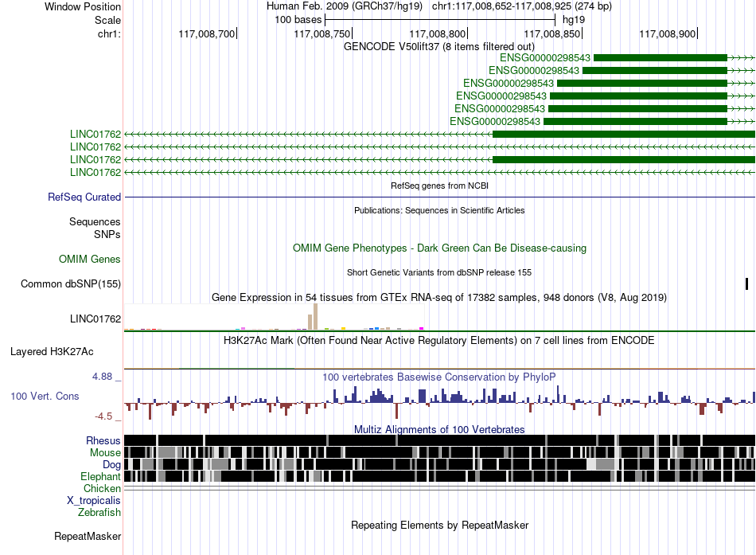Click the fourth LINC01762 transcript label
The image size is (756, 555).
tap(95, 172)
